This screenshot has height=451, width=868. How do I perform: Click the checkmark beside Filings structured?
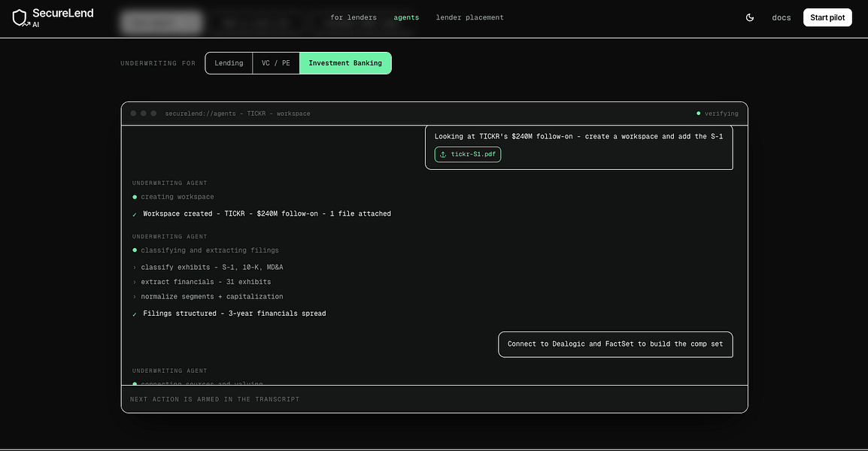135,313
